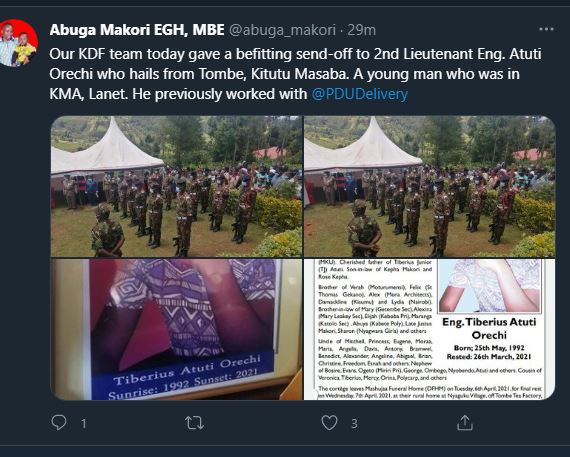Open the obituary notice image
The width and height of the screenshot is (570, 457).
[430, 329]
